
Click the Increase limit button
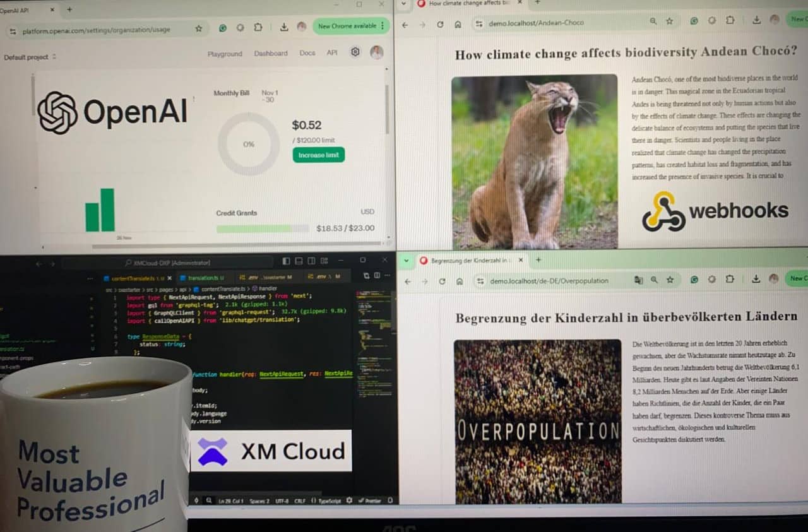point(318,155)
